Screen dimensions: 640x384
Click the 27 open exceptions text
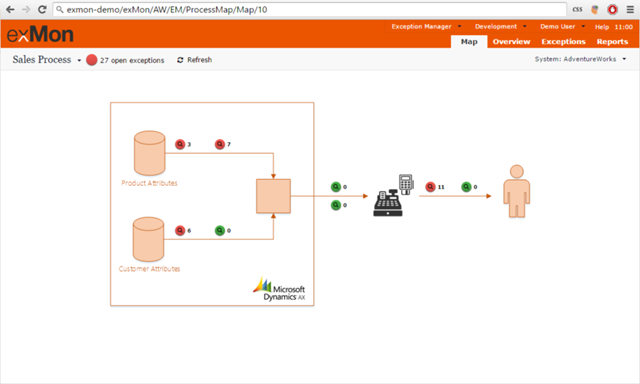pos(132,60)
